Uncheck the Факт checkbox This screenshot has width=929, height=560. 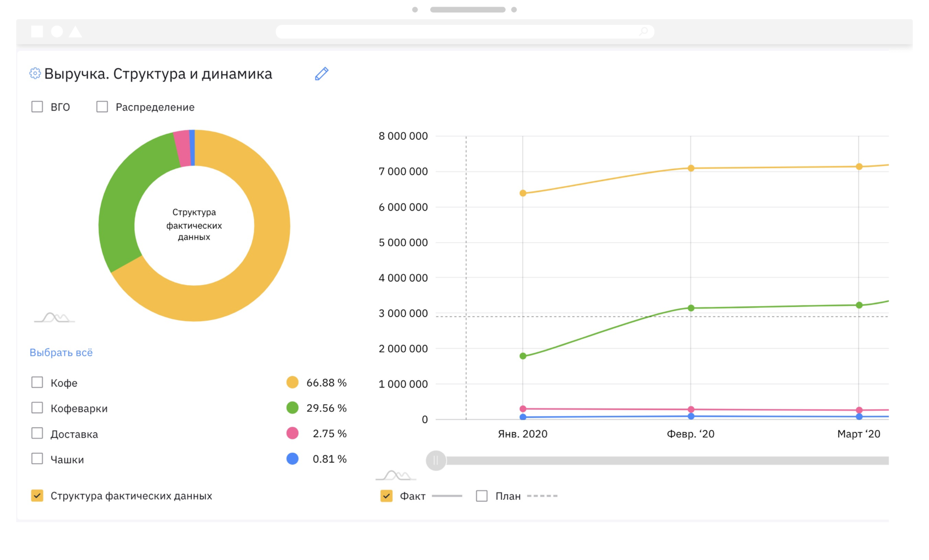click(x=387, y=496)
